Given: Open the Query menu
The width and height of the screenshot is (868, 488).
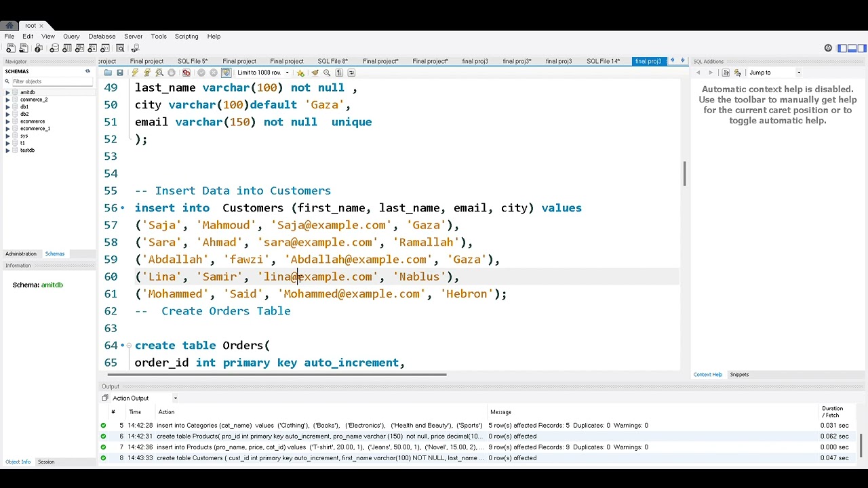Looking at the screenshot, I should tap(71, 36).
